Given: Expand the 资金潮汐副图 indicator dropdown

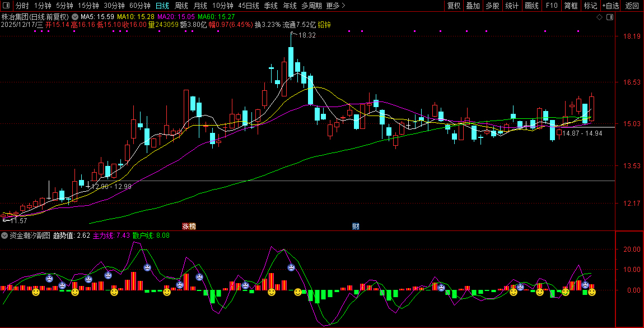Looking at the screenshot, I should (x=5, y=235).
